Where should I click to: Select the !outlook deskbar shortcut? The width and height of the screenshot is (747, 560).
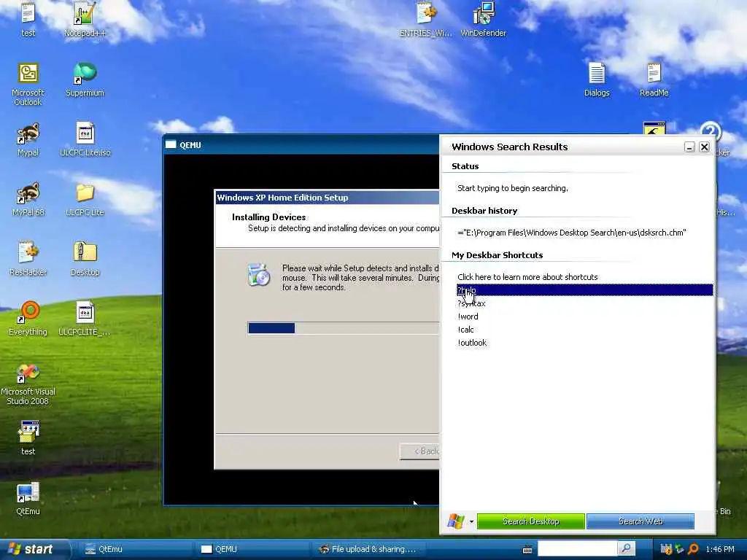(472, 343)
